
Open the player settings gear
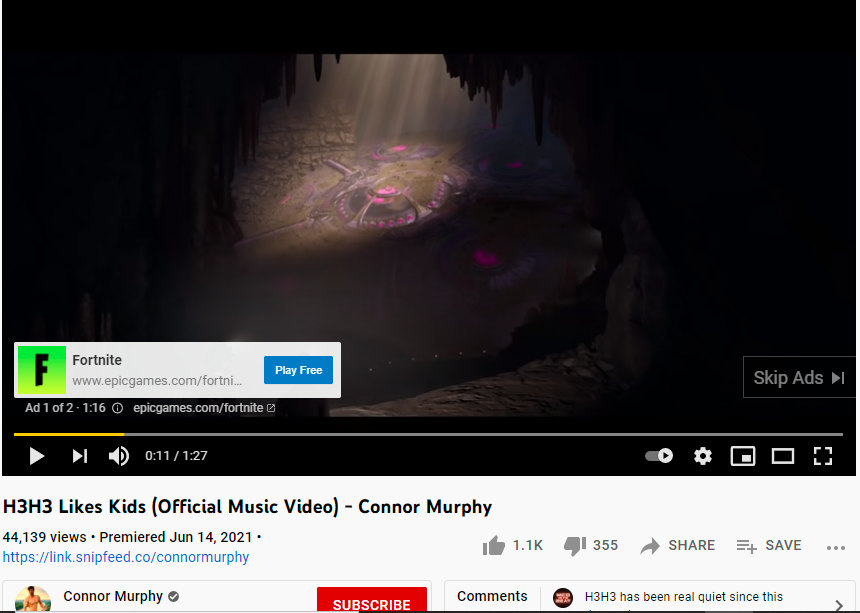tap(703, 456)
